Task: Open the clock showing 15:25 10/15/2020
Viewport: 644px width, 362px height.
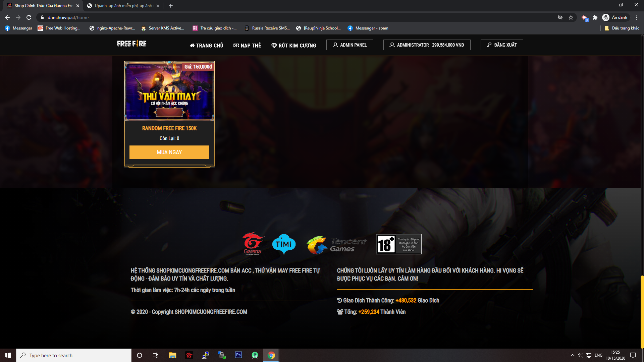Action: pos(615,355)
